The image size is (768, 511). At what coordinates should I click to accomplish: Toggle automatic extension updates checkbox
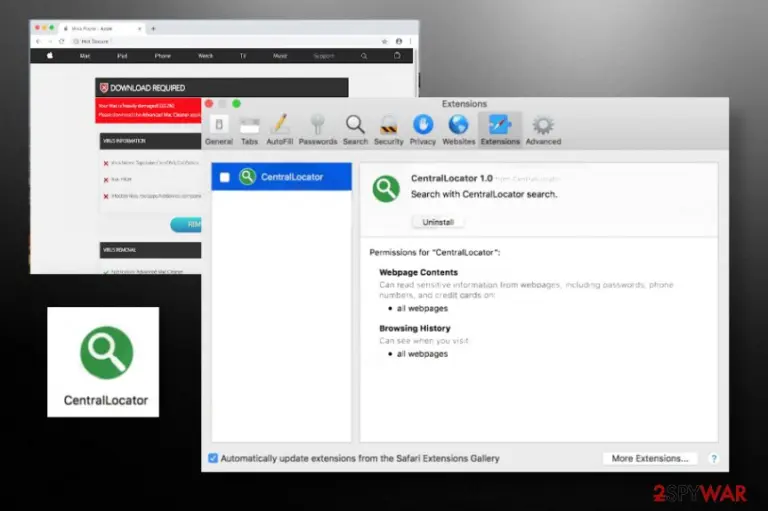click(213, 458)
